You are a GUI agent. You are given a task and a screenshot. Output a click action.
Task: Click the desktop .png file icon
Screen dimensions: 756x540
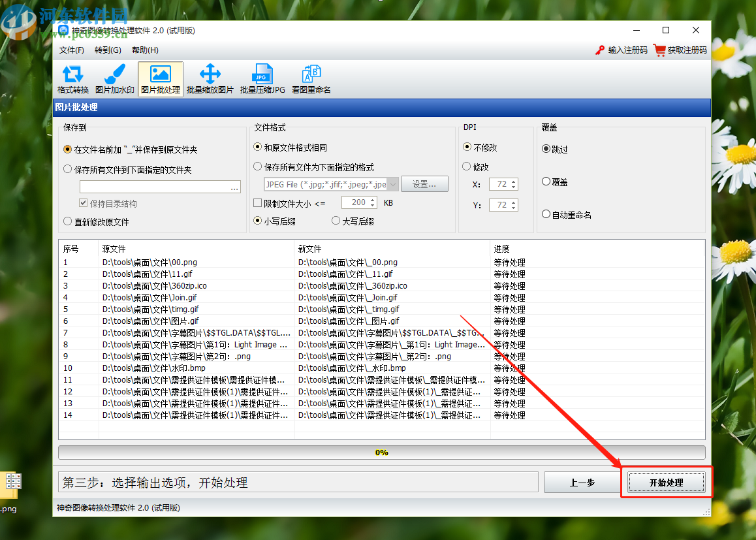pyautogui.click(x=10, y=484)
